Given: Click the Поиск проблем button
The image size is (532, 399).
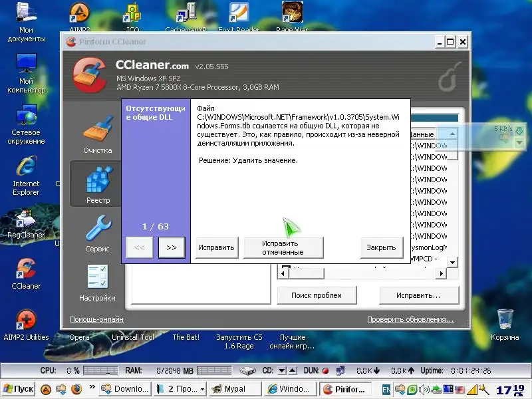Looking at the screenshot, I should pyautogui.click(x=317, y=295).
